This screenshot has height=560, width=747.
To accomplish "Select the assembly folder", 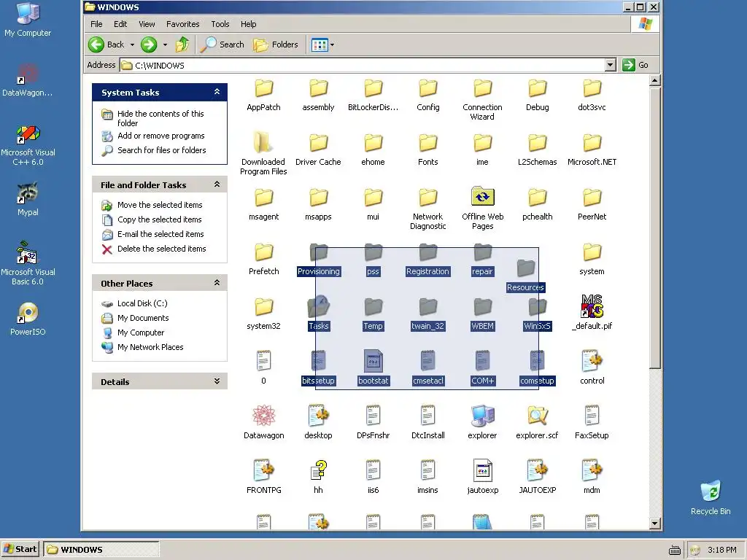I will (x=318, y=96).
